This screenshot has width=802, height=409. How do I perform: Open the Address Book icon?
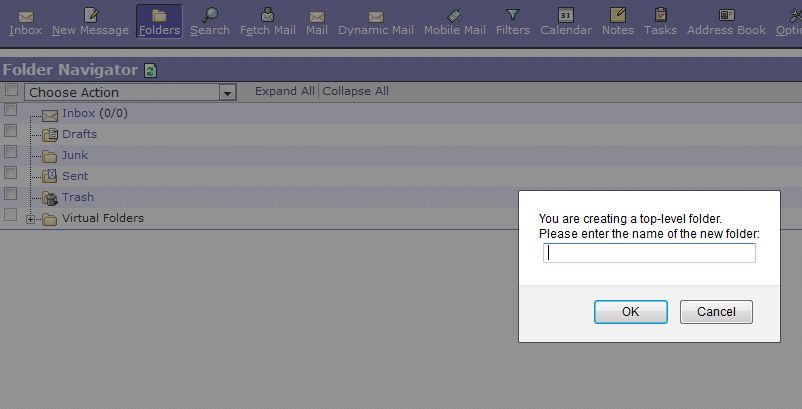(726, 15)
